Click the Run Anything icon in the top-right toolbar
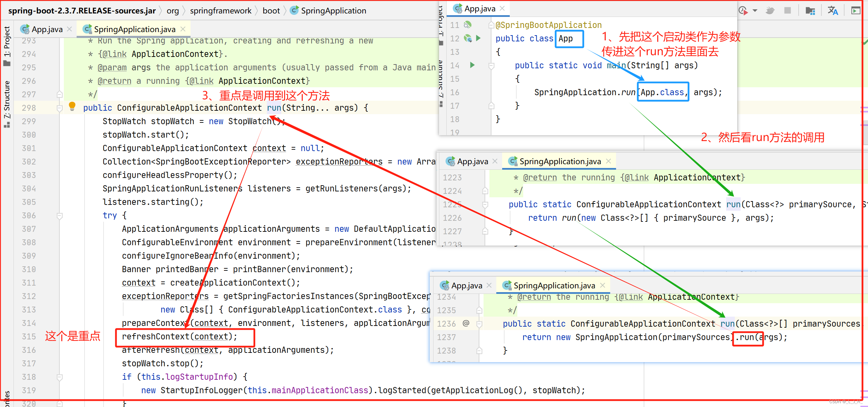This screenshot has width=868, height=407. [x=855, y=11]
